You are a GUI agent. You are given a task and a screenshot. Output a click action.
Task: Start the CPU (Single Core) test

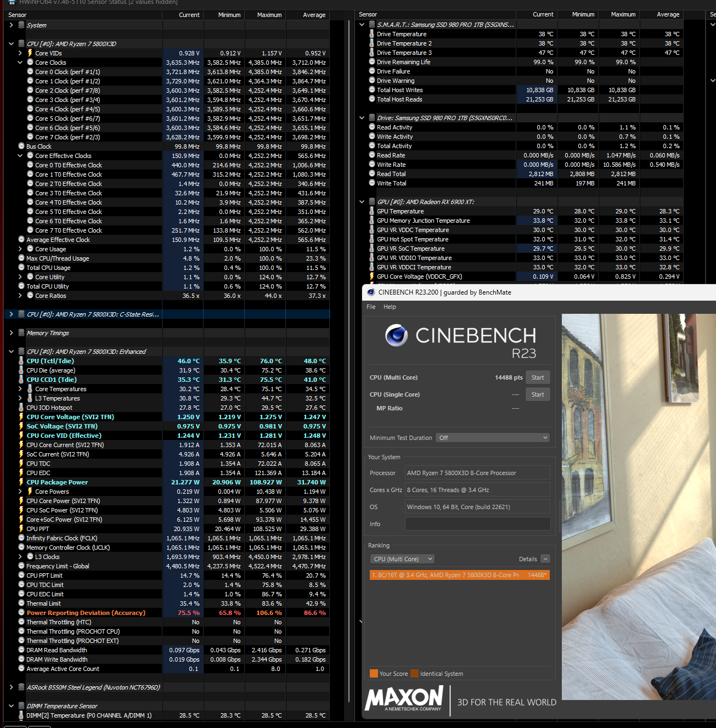pyautogui.click(x=538, y=394)
